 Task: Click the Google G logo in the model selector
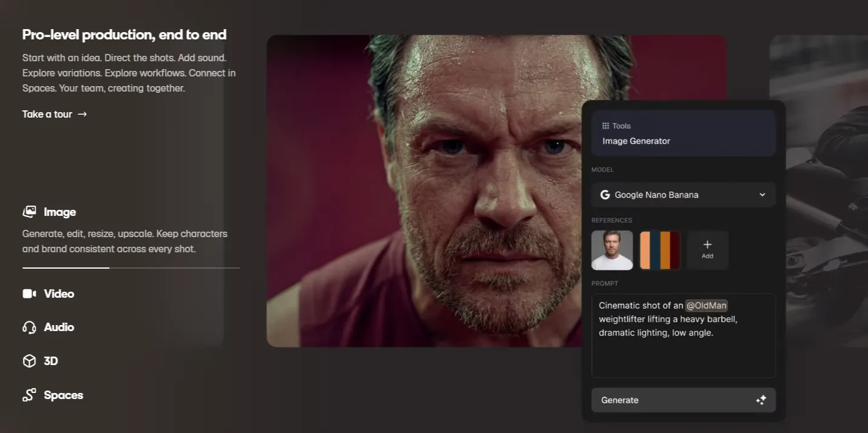[605, 195]
